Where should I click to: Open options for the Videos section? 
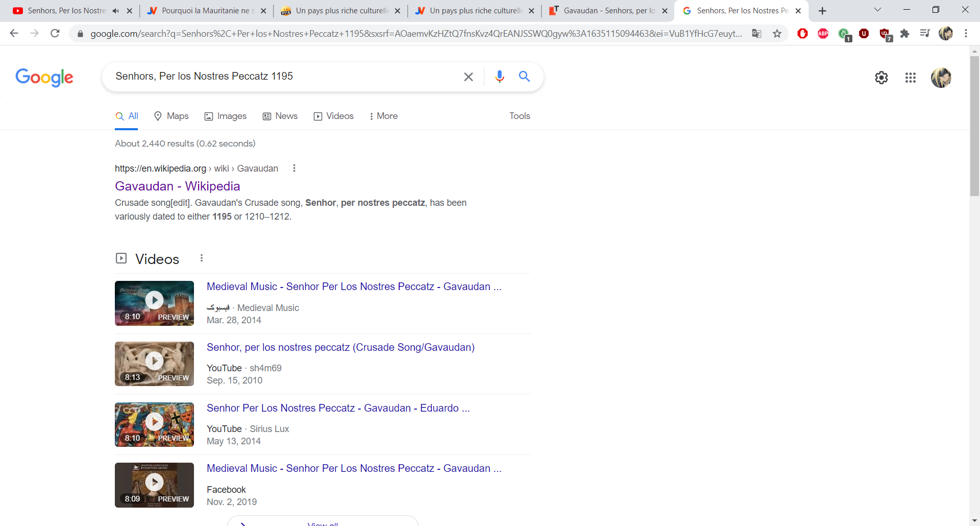click(x=202, y=258)
